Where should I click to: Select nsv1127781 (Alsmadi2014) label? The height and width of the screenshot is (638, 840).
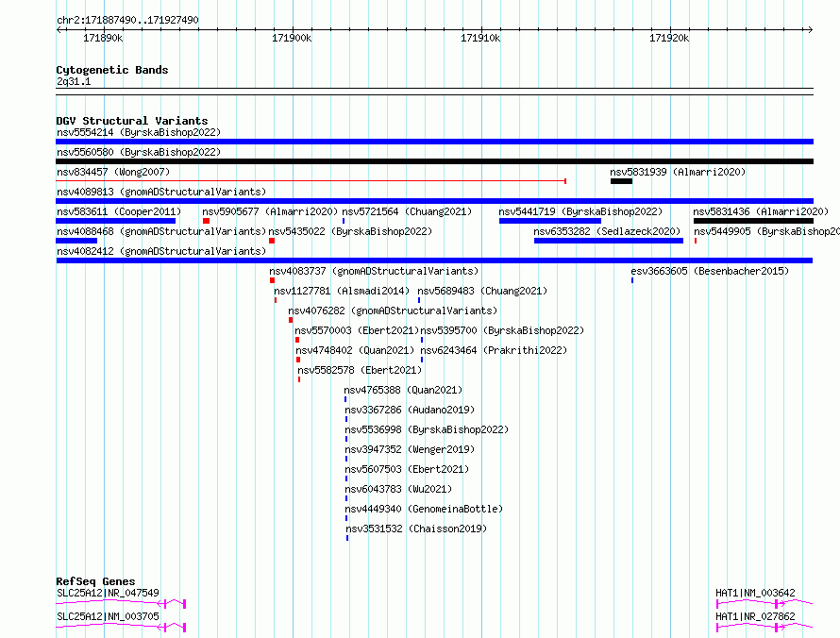coord(342,291)
